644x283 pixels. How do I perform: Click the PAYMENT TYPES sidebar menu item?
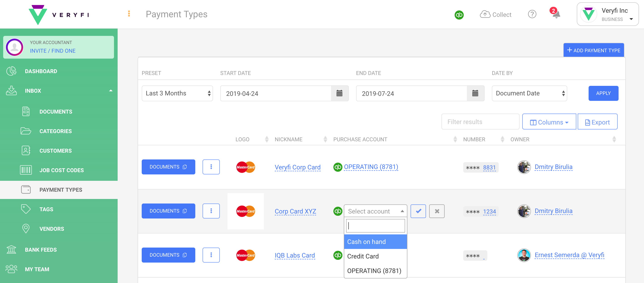pos(61,189)
